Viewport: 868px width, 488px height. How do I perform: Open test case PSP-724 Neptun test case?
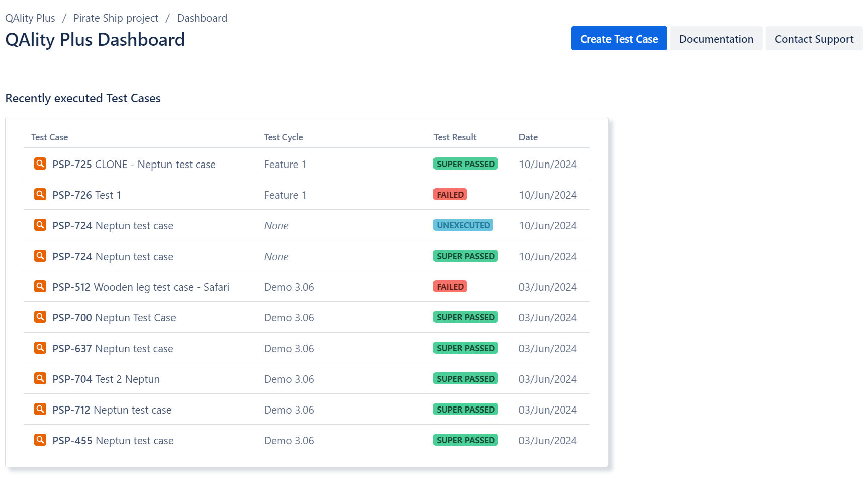coord(112,225)
